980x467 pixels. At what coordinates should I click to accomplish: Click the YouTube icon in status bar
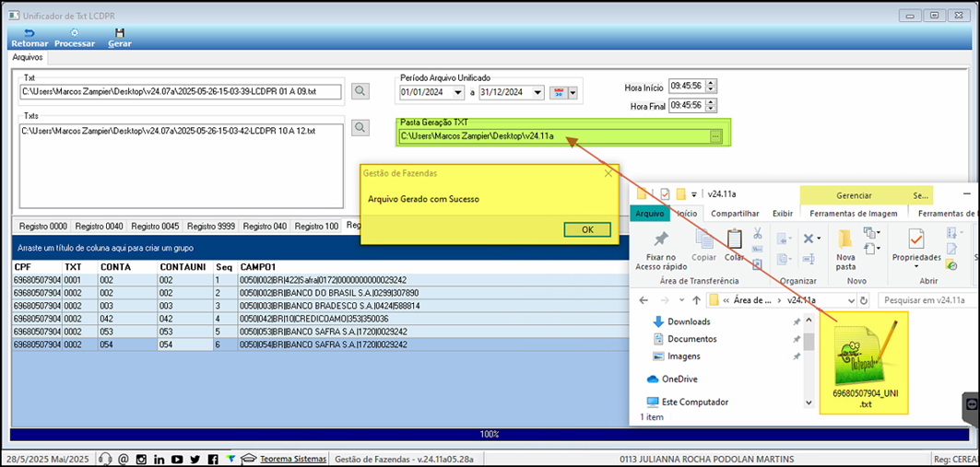pyautogui.click(x=177, y=460)
